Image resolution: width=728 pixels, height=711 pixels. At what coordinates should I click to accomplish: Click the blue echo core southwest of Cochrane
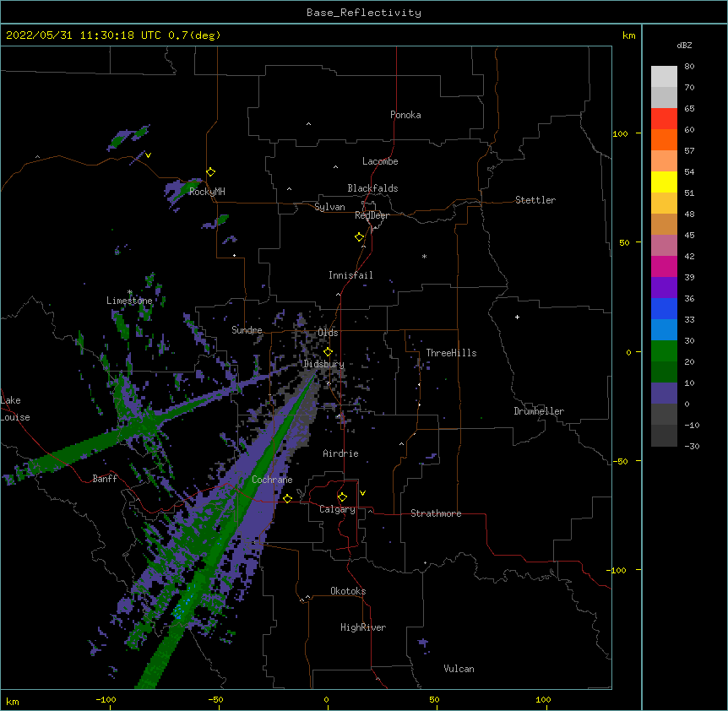178,612
